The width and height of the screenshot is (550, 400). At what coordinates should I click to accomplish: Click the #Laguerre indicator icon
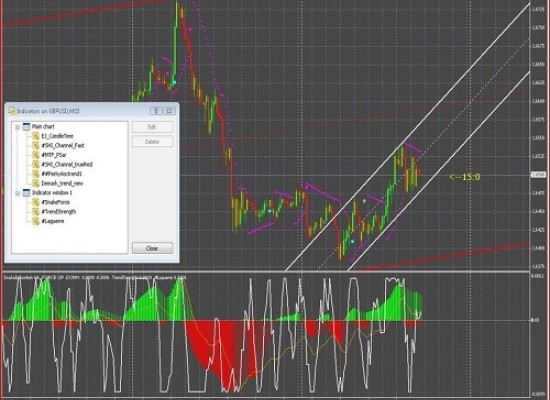[35, 221]
